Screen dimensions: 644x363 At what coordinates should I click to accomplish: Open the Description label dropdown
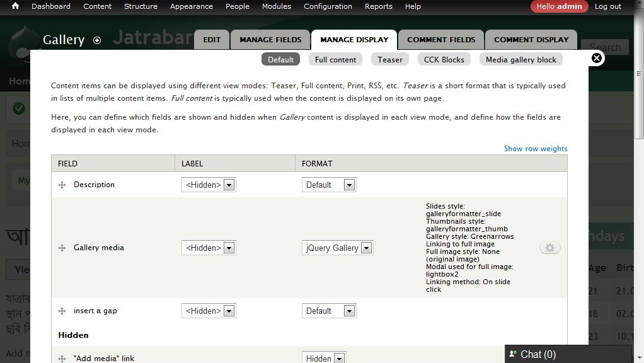(209, 185)
